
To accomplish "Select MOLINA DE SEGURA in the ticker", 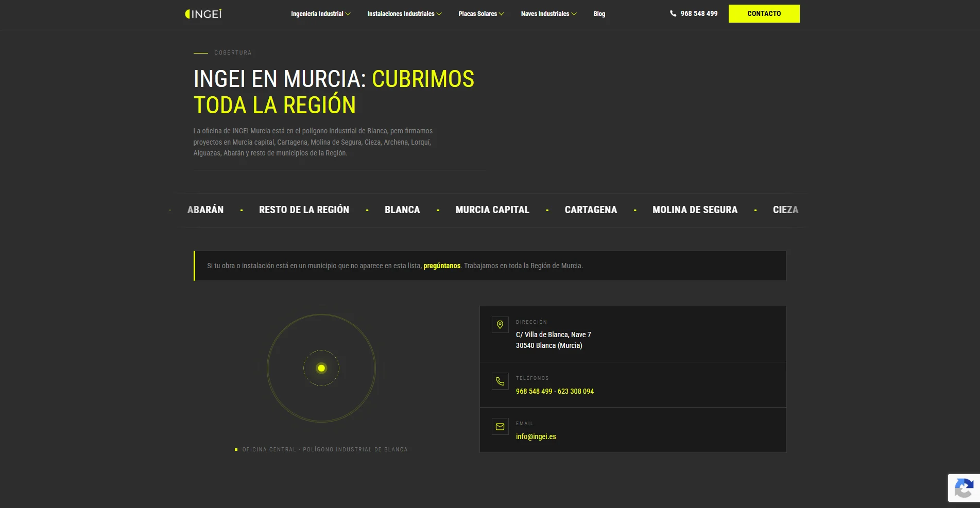I will tap(695, 210).
